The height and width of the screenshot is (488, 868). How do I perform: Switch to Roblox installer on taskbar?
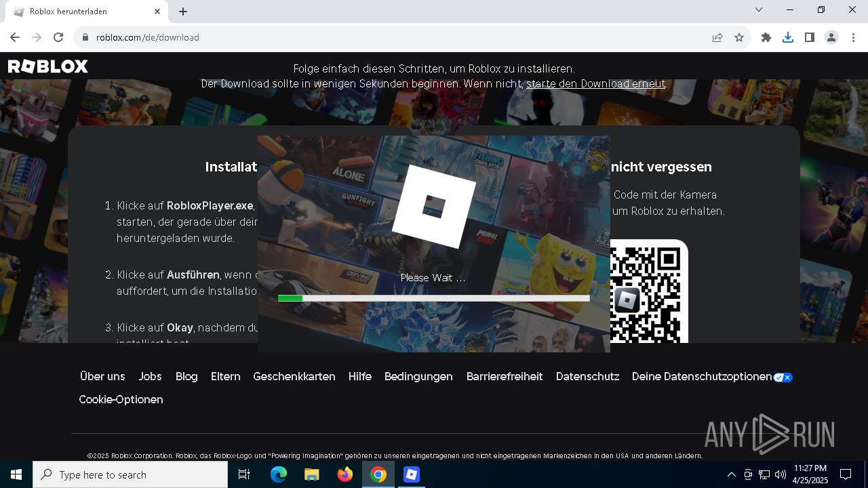[412, 474]
